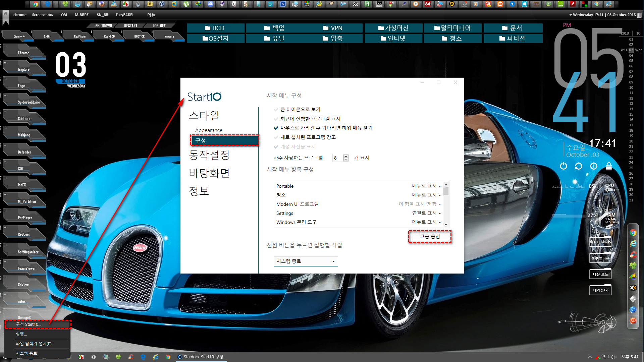Show hidden tray icons chevron
The width and height of the screenshot is (644, 362).
(x=589, y=357)
